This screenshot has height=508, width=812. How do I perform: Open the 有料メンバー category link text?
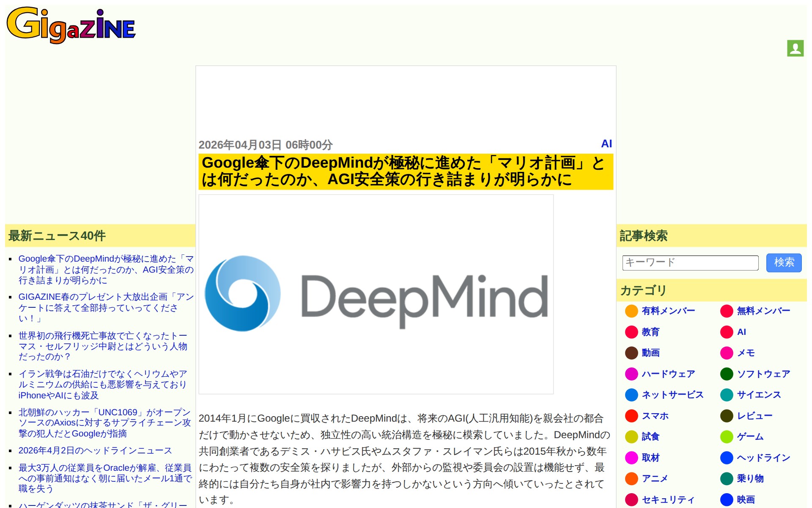[668, 311]
